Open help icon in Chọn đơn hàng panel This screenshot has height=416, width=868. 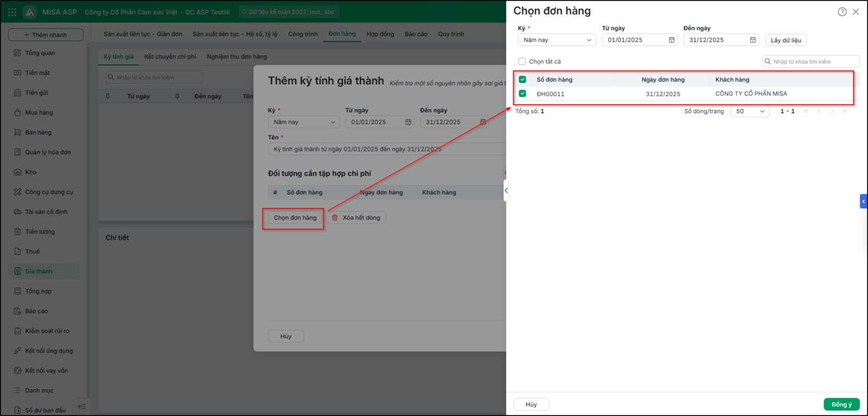(842, 12)
